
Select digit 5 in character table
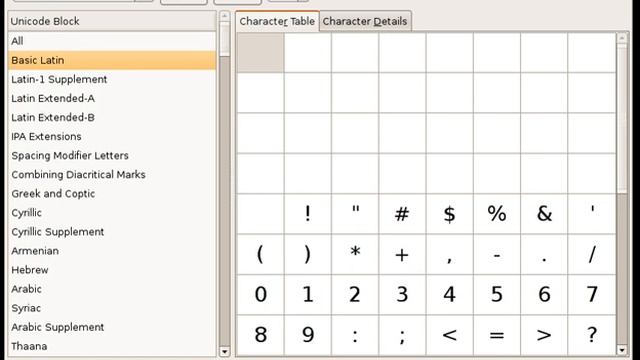[497, 295]
